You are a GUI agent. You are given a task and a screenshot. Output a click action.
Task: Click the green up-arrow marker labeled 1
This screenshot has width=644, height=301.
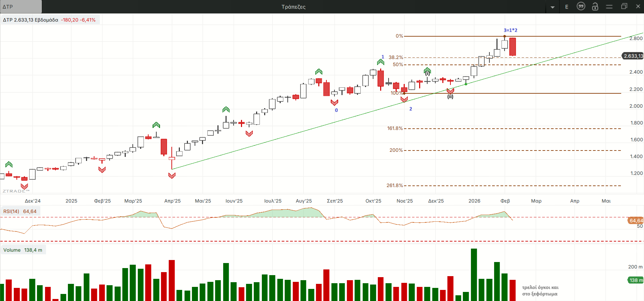point(380,62)
